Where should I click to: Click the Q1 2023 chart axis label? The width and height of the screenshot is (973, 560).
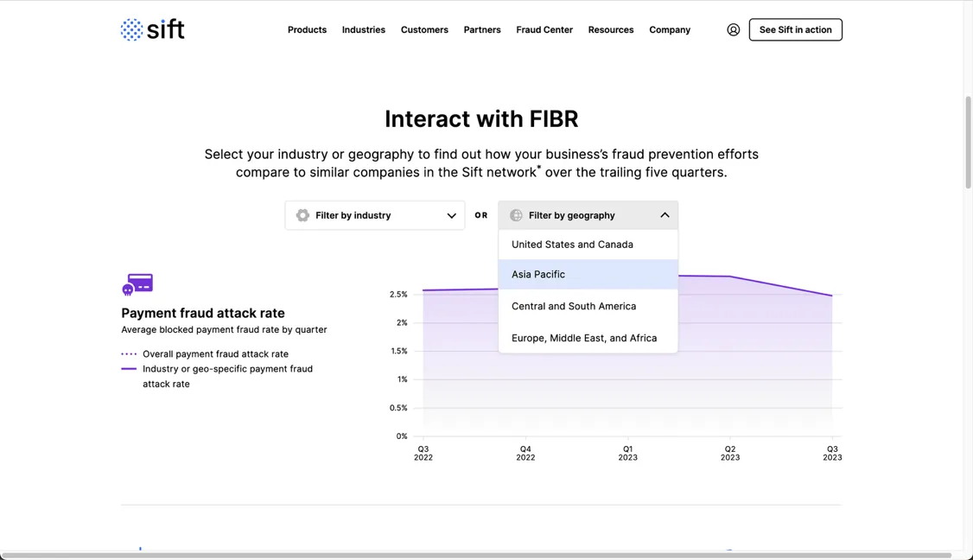click(x=627, y=453)
